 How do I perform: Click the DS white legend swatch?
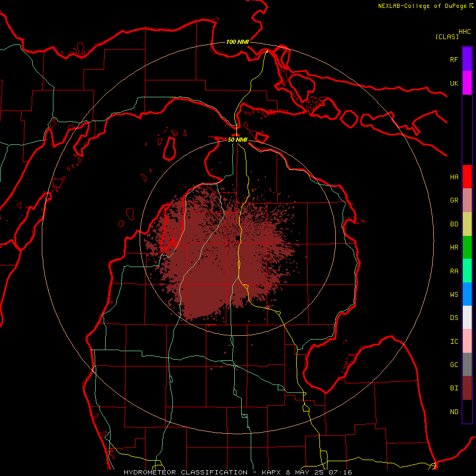point(467,317)
